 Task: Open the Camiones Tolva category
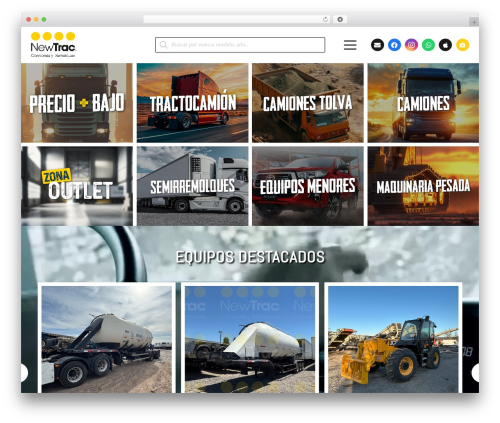[x=308, y=103]
